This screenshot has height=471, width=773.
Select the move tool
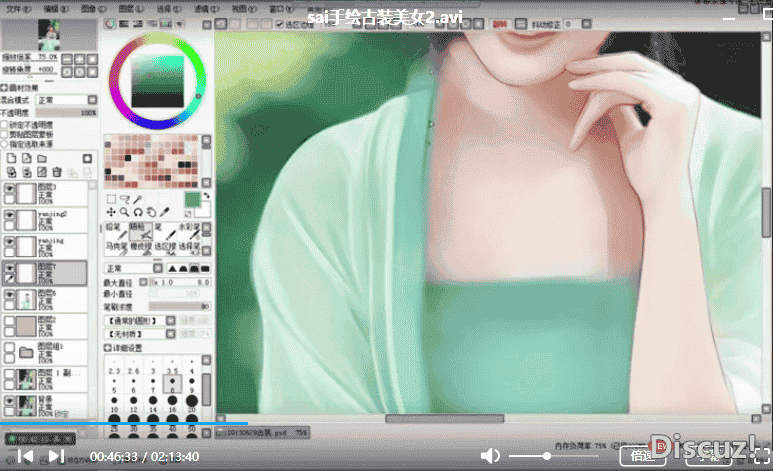click(111, 212)
